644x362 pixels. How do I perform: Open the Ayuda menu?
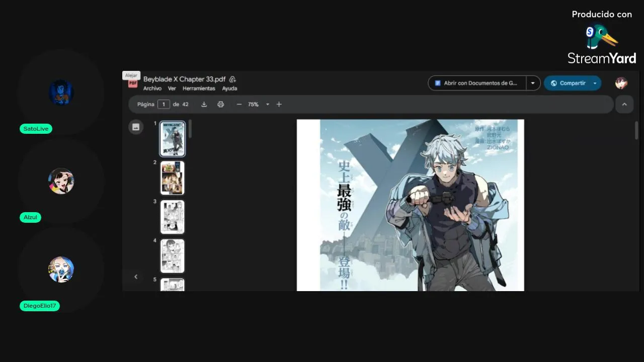(x=229, y=88)
